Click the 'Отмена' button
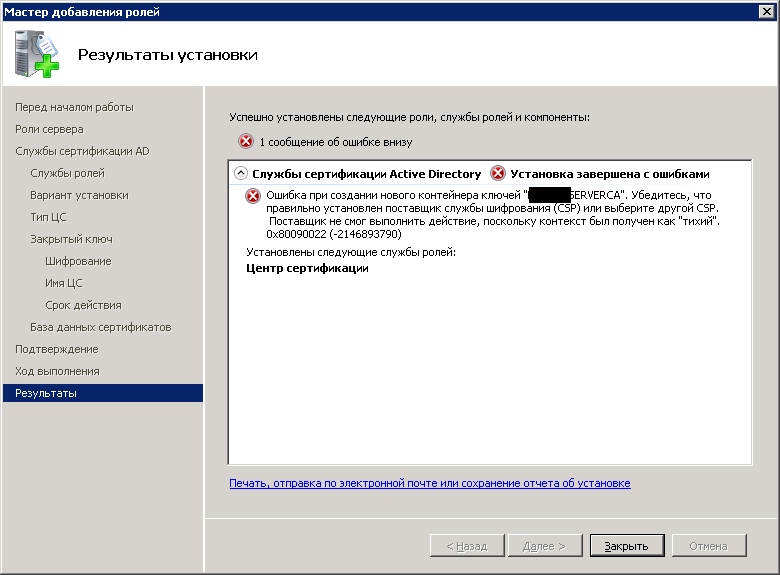 pyautogui.click(x=708, y=546)
